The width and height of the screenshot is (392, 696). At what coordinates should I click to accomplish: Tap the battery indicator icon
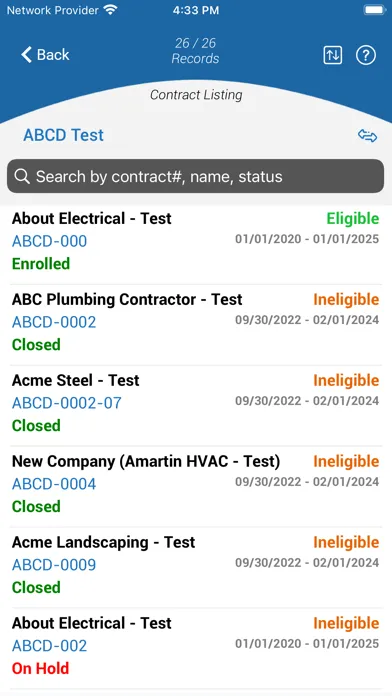click(x=375, y=10)
